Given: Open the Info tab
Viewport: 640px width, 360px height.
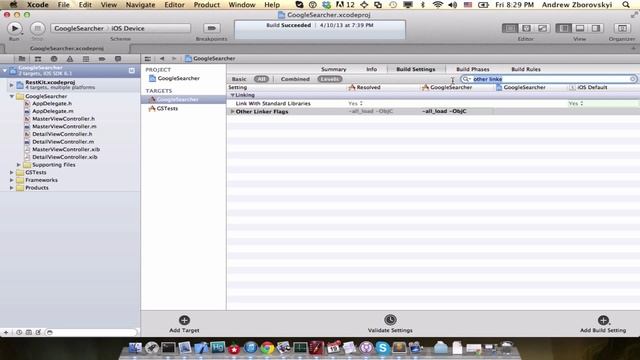Looking at the screenshot, I should 371,69.
